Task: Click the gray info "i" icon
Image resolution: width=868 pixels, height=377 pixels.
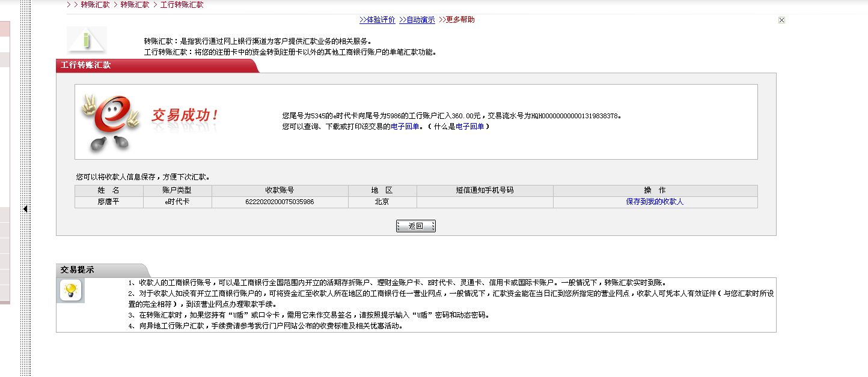Action: [x=87, y=40]
